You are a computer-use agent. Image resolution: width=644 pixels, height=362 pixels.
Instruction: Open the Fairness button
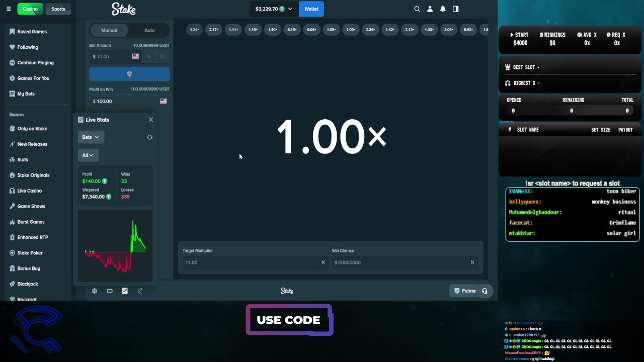coord(464,291)
